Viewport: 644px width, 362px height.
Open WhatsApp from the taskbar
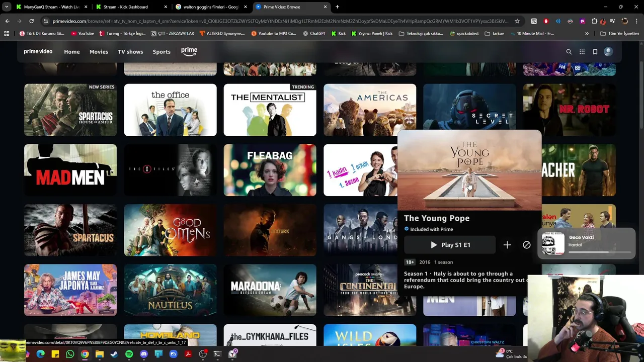click(x=70, y=354)
